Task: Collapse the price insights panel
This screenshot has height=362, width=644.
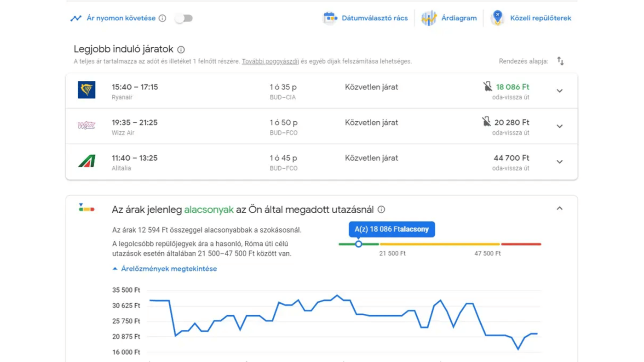Action: tap(559, 209)
